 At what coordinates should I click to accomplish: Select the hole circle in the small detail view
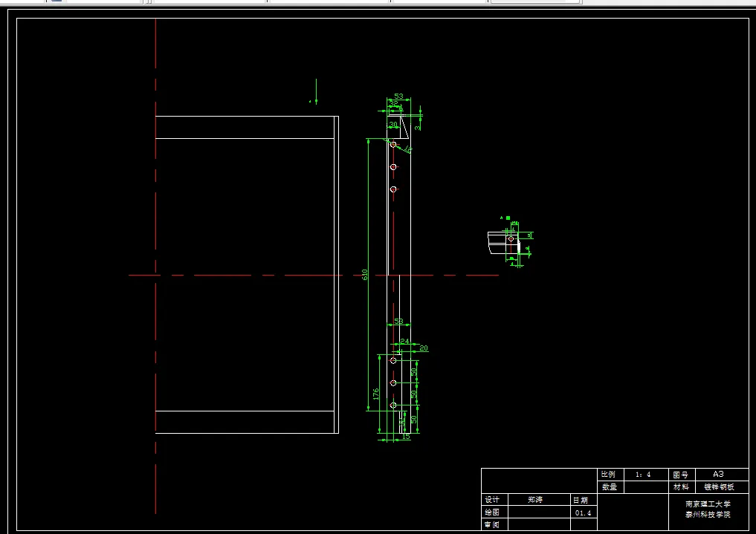pos(511,239)
